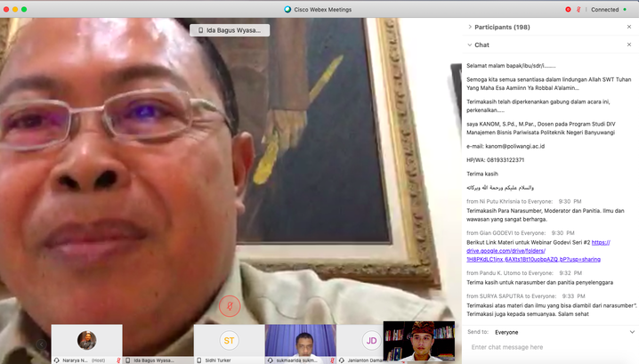Click the Ida Bagus Wyasa thumbnail in the strip

pos(158,341)
